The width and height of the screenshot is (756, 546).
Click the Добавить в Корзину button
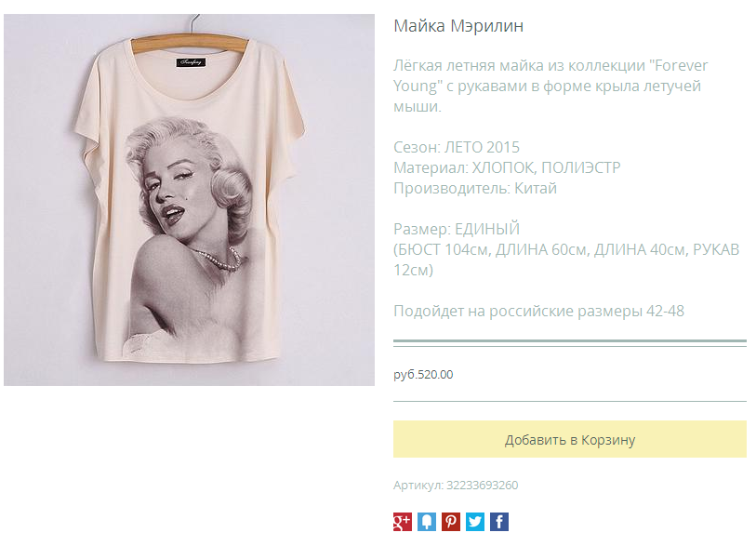pos(570,439)
